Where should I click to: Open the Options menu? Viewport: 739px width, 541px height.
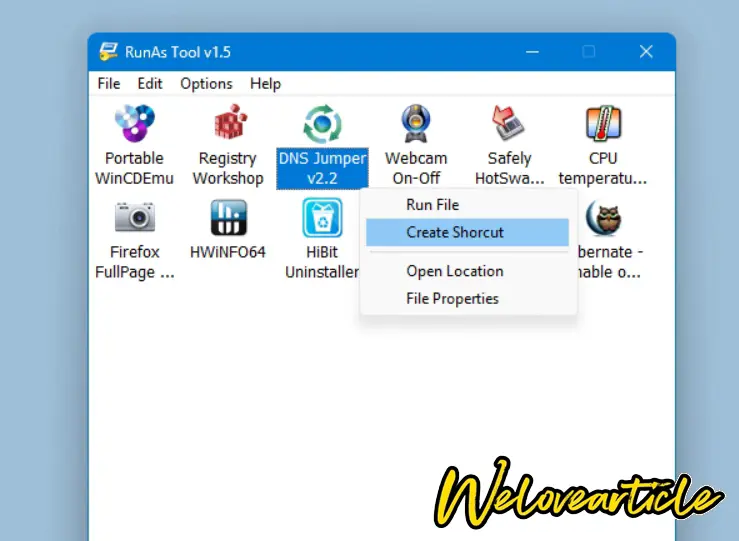pyautogui.click(x=206, y=84)
